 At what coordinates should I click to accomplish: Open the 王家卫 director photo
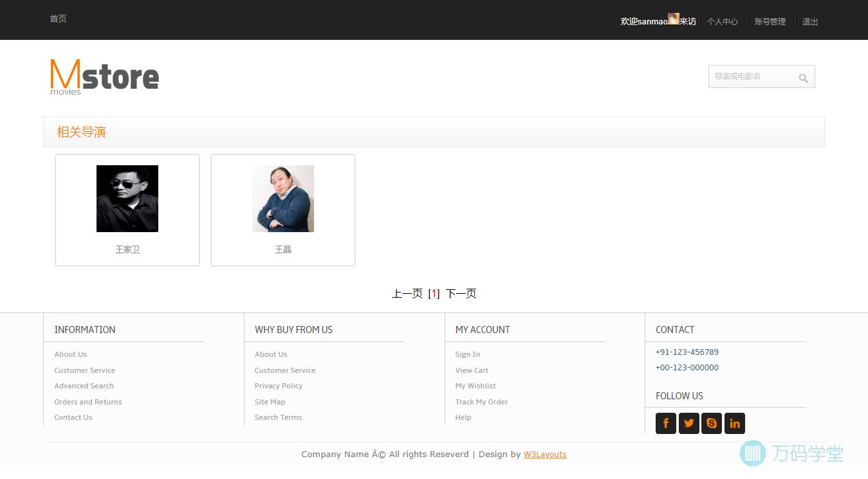(127, 199)
